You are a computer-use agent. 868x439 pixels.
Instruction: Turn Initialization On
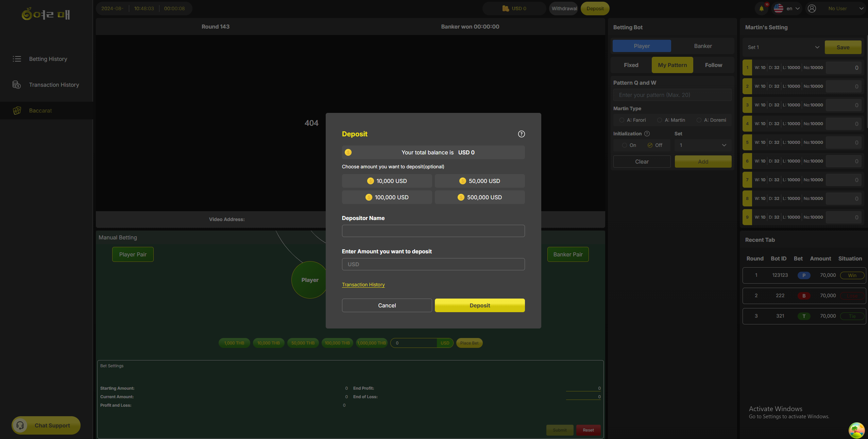(625, 145)
